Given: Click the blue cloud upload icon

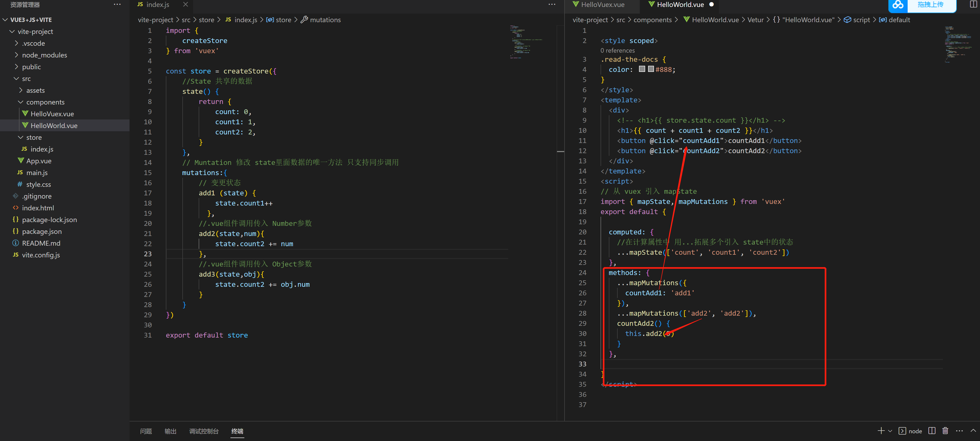Looking at the screenshot, I should (x=898, y=5).
